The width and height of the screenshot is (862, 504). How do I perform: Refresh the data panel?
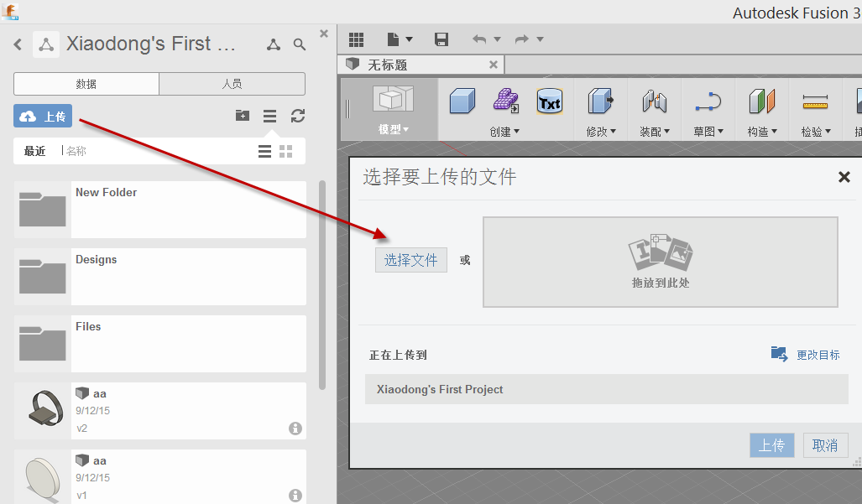tap(298, 116)
